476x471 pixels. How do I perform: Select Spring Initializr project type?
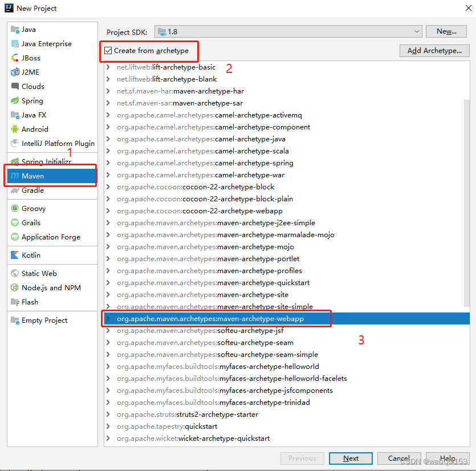[x=52, y=161]
